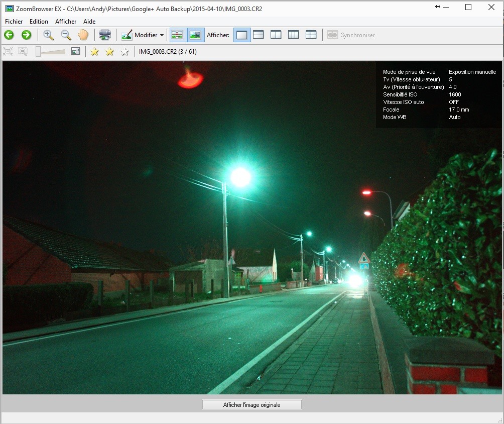
Task: Set rating to three stars
Action: 124,51
